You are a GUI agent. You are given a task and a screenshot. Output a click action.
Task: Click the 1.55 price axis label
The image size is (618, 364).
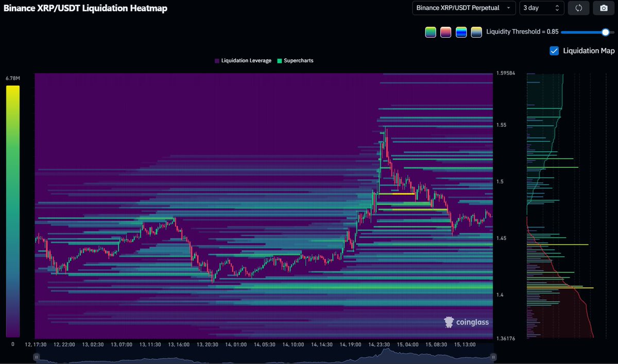pyautogui.click(x=501, y=125)
